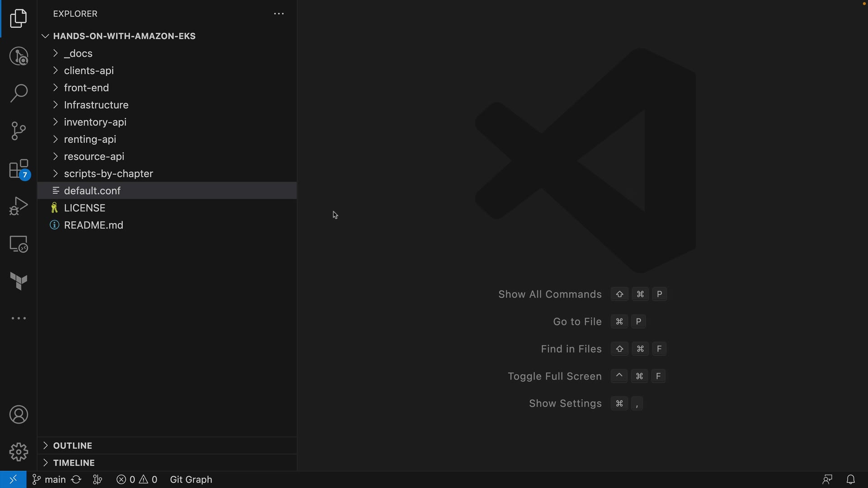This screenshot has width=868, height=488.
Task: Expand the TIMELINE section
Action: [x=74, y=463]
